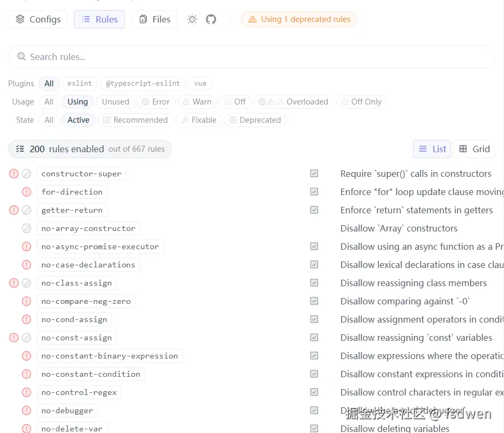Click the error icon beside for-direction
The height and width of the screenshot is (433, 504).
26,192
